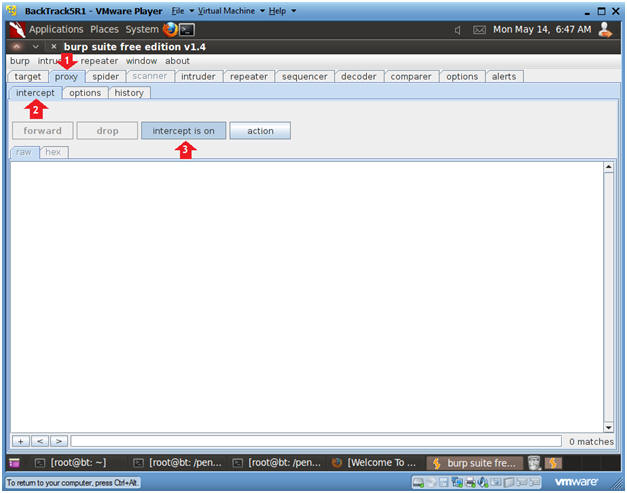
Task: Open the File dropdown in VMware Player
Action: click(182, 11)
